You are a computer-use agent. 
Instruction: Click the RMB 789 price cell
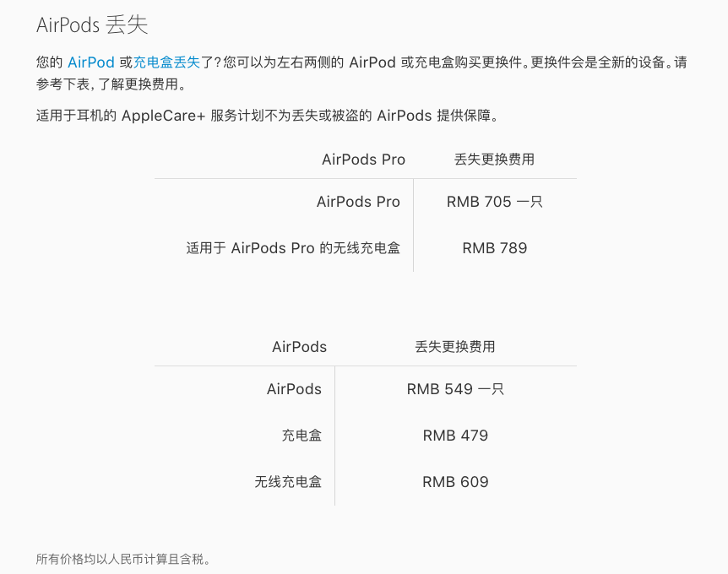[x=494, y=248]
